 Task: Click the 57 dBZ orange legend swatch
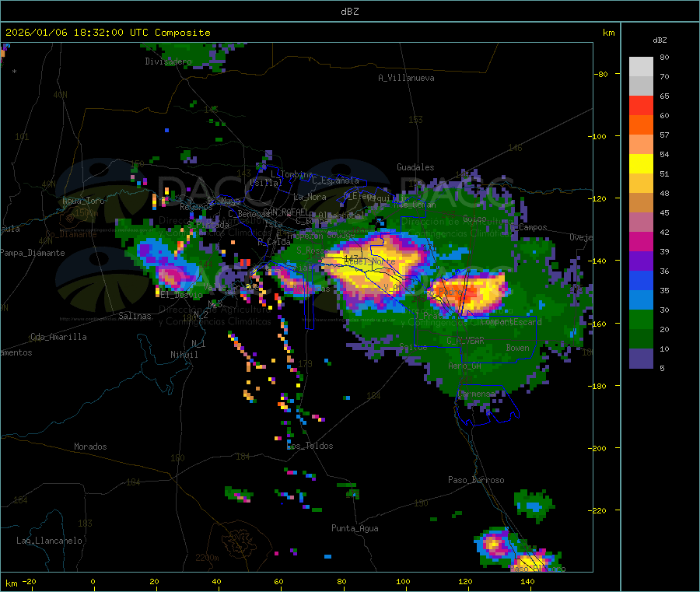point(641,125)
